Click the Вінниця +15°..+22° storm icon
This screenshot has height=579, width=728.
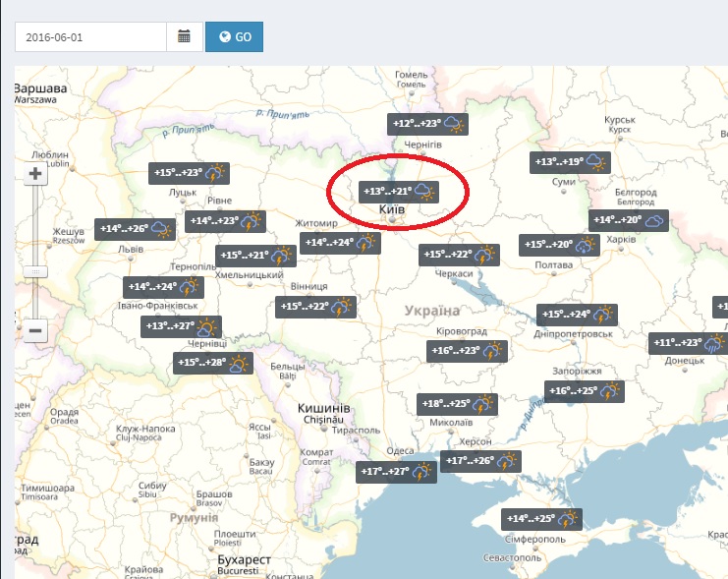pyautogui.click(x=342, y=307)
